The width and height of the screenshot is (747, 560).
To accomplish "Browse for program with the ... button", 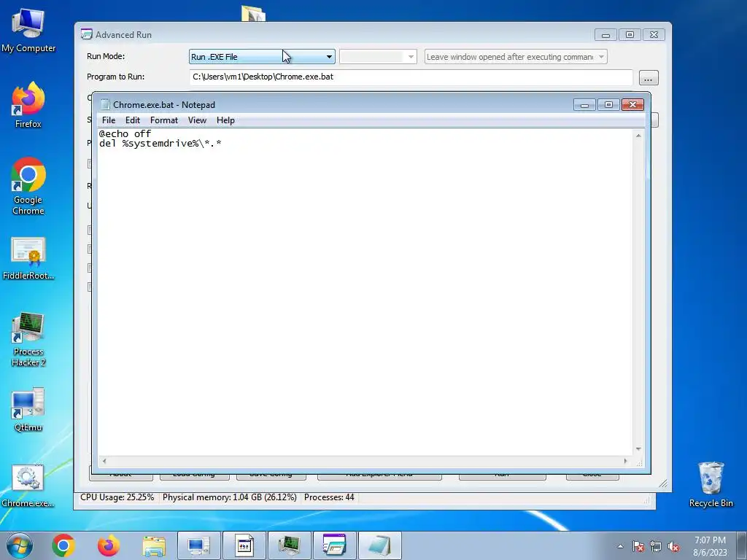I will coord(649,77).
